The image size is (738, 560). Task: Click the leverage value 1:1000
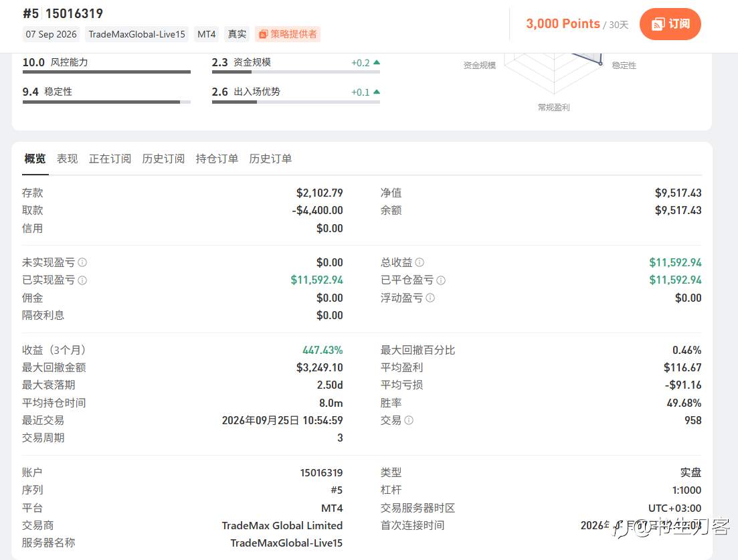pyautogui.click(x=686, y=490)
